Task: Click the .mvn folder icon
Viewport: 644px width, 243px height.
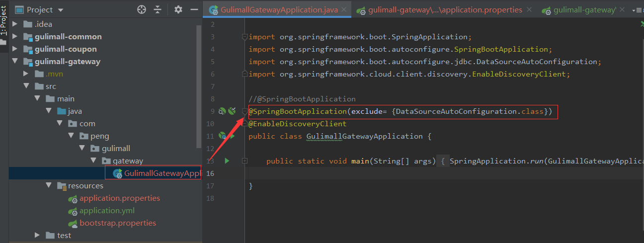Action: pos(39,74)
